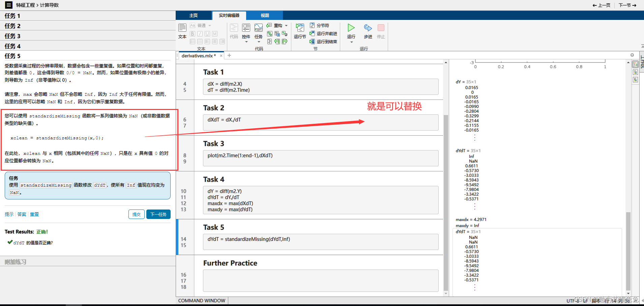Click the numbered list icon

click(x=200, y=41)
